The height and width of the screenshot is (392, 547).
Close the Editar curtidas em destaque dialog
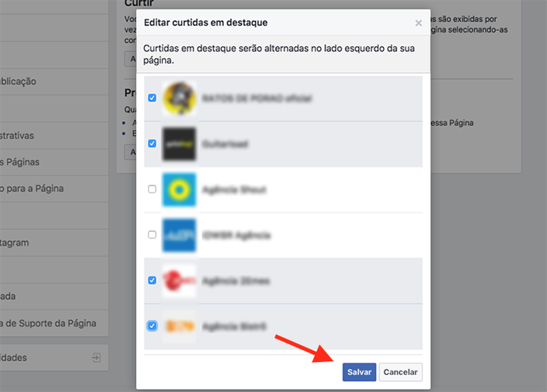tap(419, 23)
